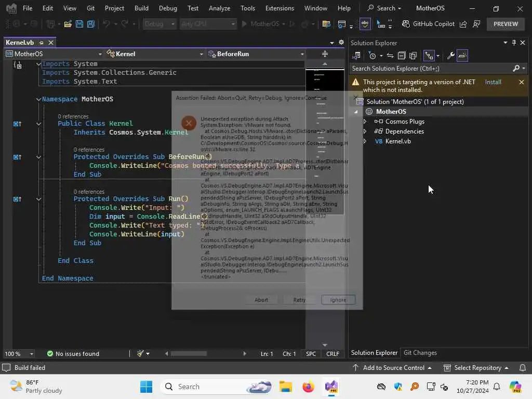This screenshot has width=532, height=399.
Task: Toggle the Preview Selected Items icon
Action: click(x=462, y=56)
